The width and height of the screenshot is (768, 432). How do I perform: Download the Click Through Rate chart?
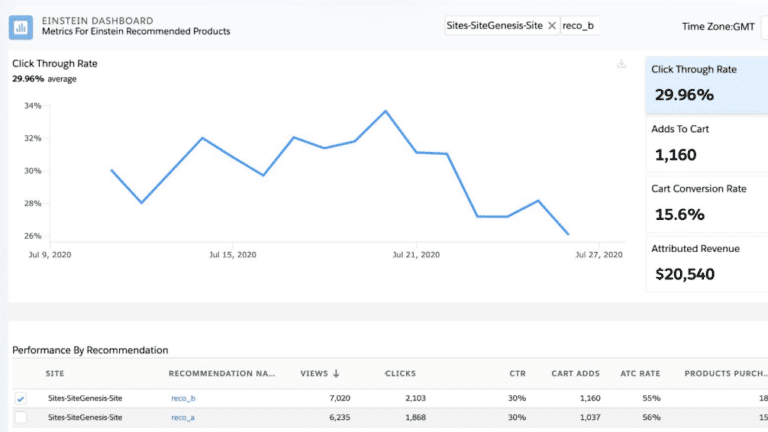click(621, 64)
